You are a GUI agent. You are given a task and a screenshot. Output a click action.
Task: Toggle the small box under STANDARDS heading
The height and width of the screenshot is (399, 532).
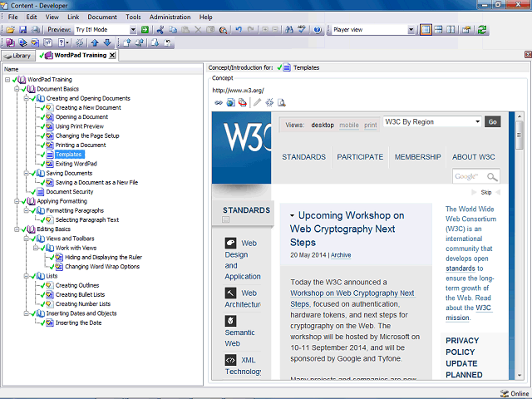coord(225,219)
